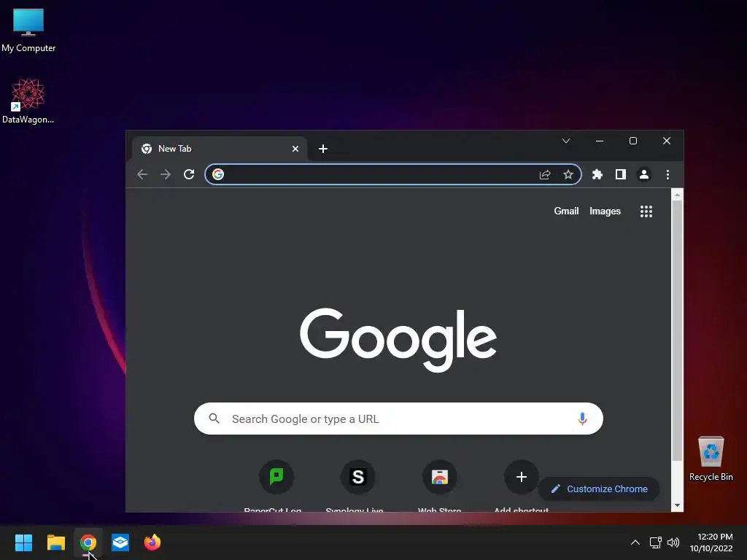
Task: Close the New Tab tab
Action: (295, 149)
